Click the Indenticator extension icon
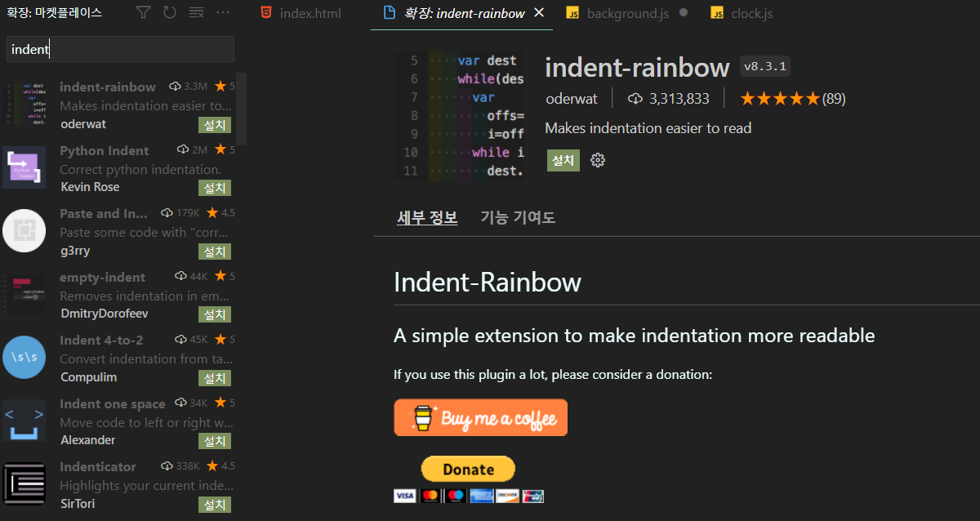 click(24, 484)
